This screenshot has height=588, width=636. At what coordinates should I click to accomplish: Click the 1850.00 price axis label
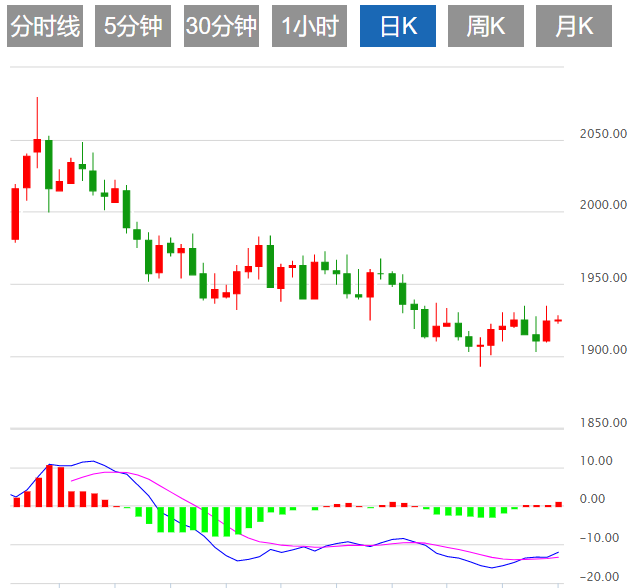click(x=603, y=423)
